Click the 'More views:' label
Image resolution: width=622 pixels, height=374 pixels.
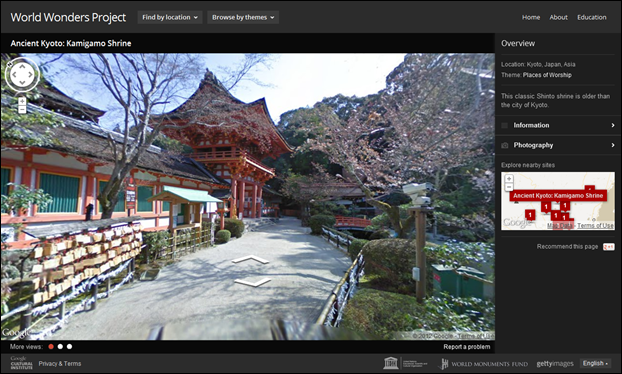26,347
